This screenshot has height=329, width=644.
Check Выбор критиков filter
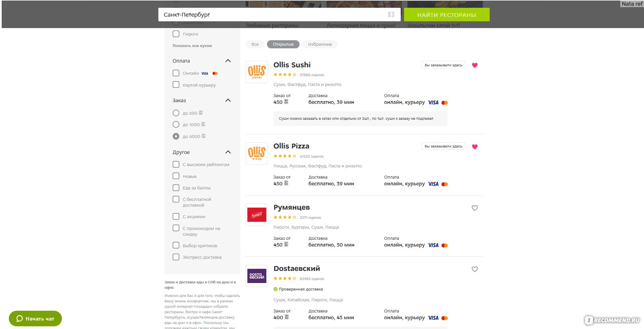coord(176,245)
